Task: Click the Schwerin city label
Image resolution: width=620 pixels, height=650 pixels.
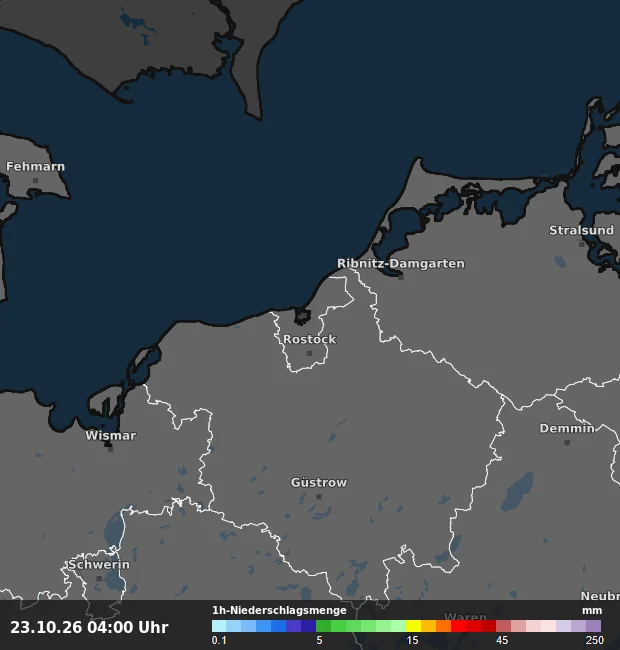Action: [99, 565]
